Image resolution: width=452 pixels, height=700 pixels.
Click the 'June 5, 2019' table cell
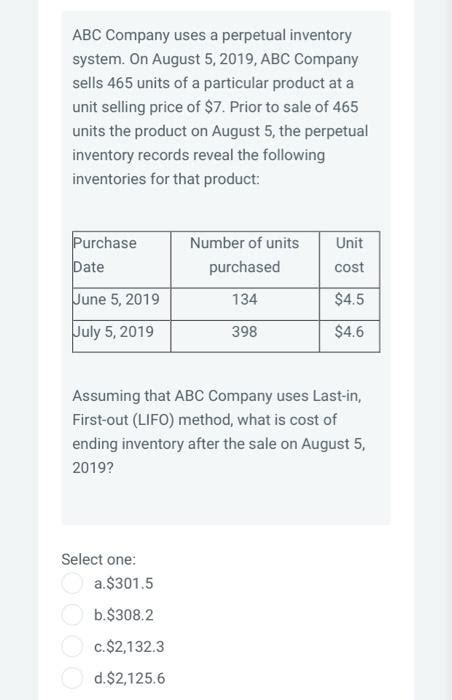tap(121, 304)
